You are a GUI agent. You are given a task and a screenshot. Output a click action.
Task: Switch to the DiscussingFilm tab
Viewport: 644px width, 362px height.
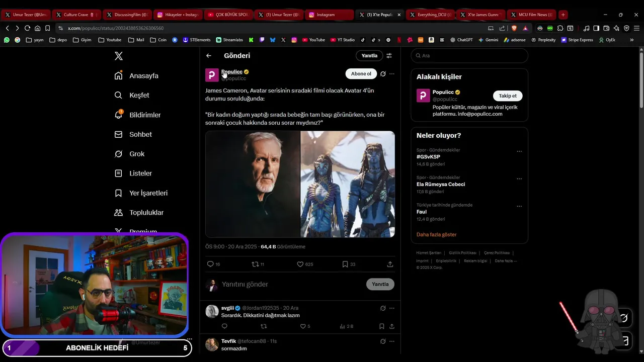click(x=126, y=15)
